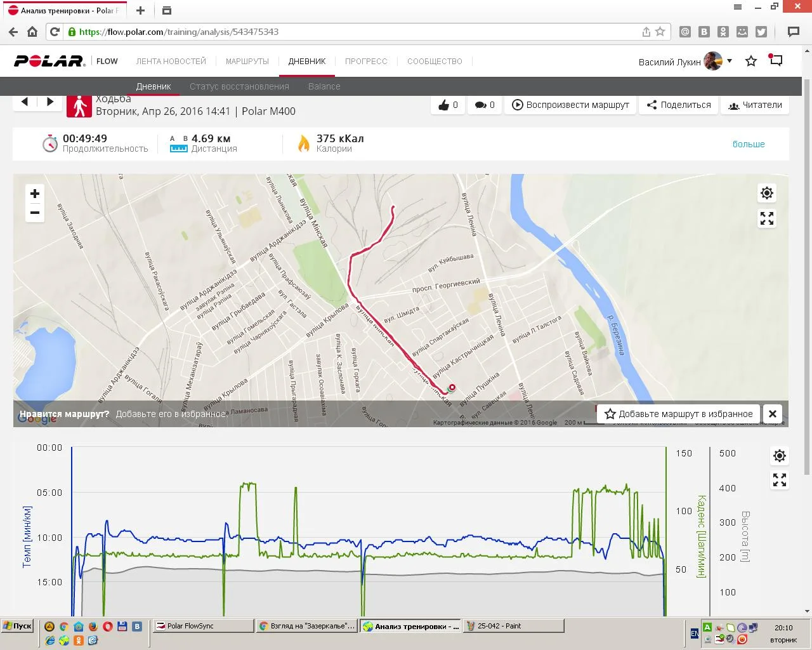
Task: Switch to the Дневник sub-tab
Action: pos(154,86)
